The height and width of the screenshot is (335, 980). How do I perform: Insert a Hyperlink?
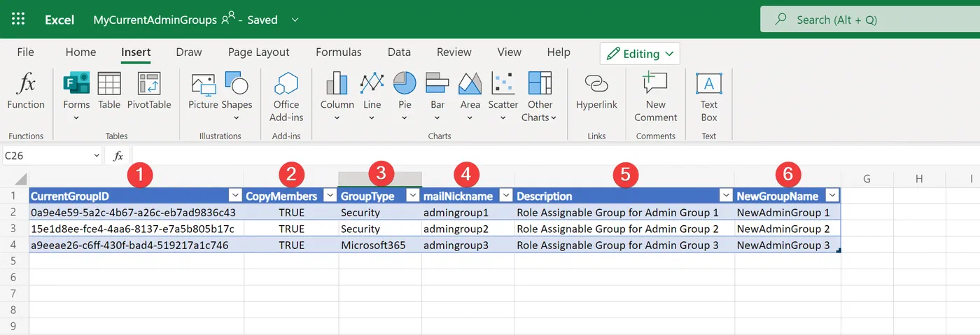pos(596,84)
